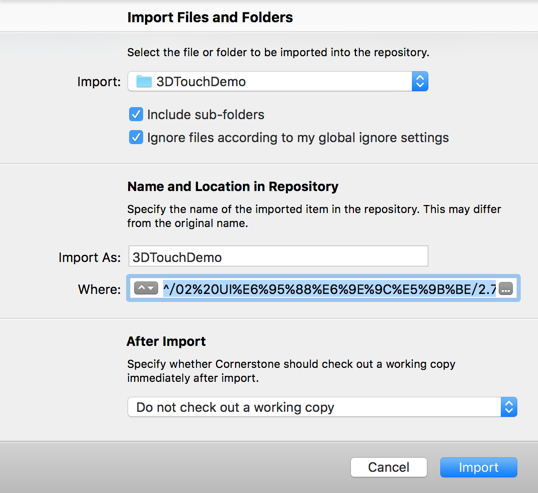Click the After Import heading

click(x=166, y=341)
